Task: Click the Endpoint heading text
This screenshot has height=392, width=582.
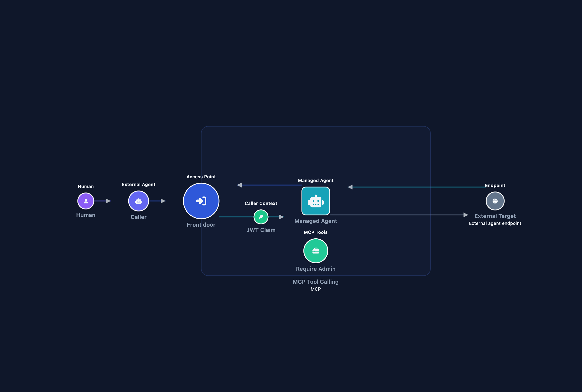Action: pyautogui.click(x=495, y=185)
